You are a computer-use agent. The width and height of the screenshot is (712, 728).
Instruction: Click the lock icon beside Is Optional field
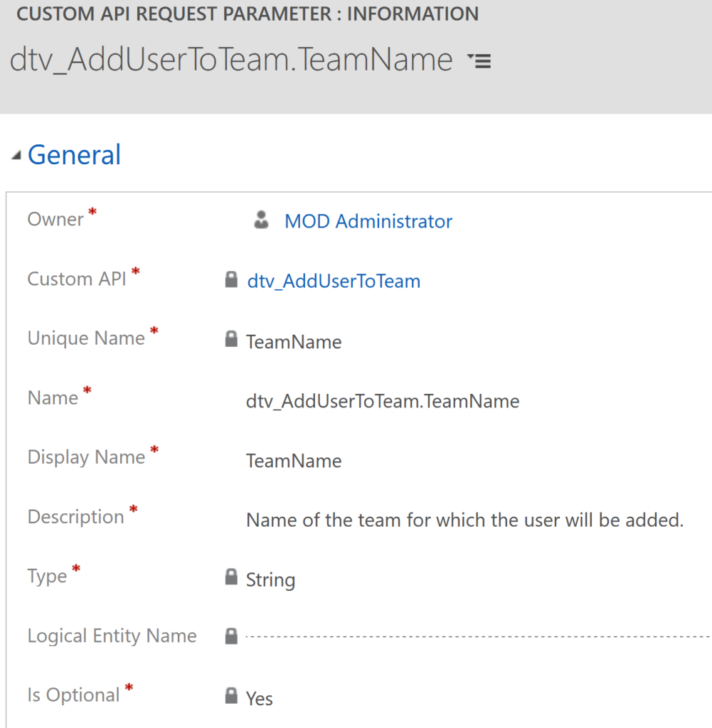[231, 696]
